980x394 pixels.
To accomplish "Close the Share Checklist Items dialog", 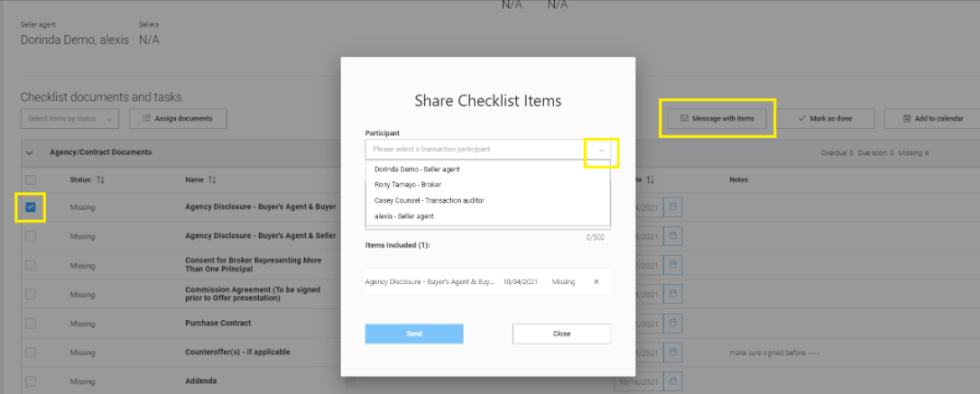I will (561, 334).
